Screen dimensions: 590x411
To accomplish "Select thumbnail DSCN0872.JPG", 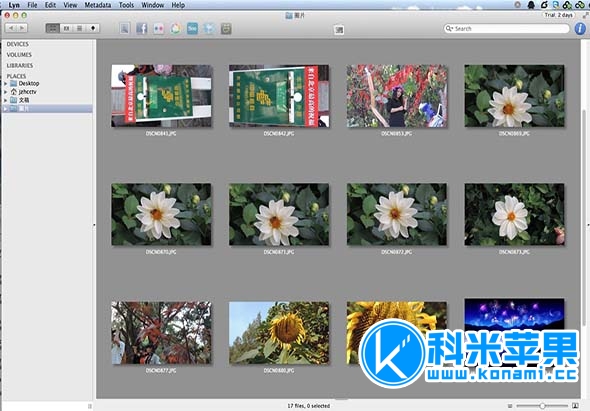I will (x=397, y=214).
